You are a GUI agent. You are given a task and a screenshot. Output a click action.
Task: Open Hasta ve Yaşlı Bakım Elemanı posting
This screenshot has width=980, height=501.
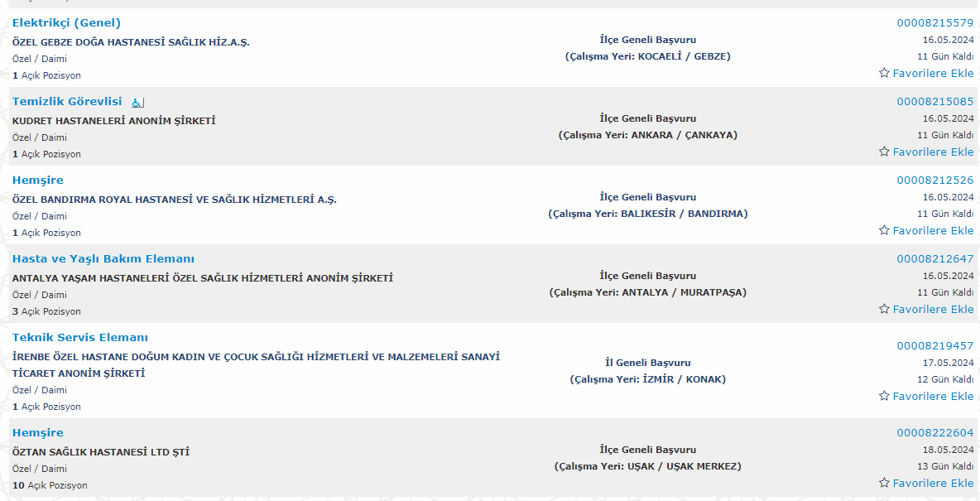click(103, 258)
